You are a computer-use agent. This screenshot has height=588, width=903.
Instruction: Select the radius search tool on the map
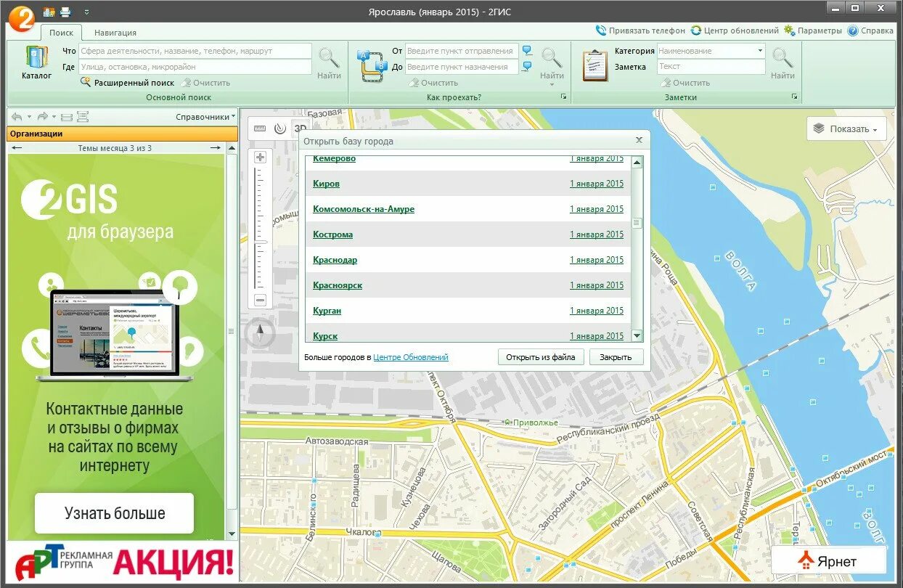tap(280, 128)
